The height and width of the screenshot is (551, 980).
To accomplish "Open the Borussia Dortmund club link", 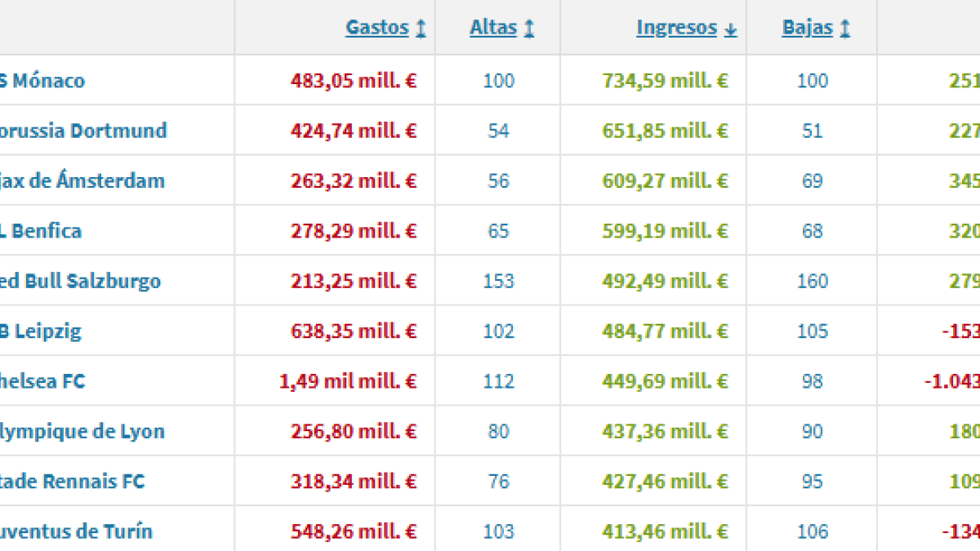I will pyautogui.click(x=83, y=131).
